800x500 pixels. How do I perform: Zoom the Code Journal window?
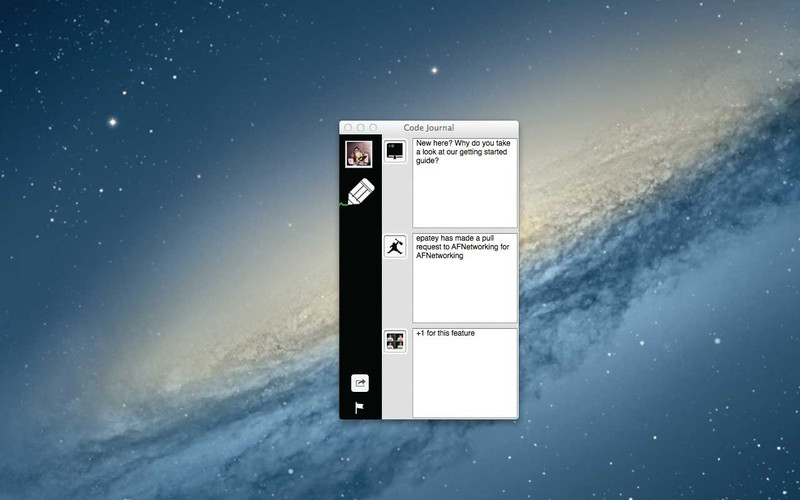(x=373, y=128)
